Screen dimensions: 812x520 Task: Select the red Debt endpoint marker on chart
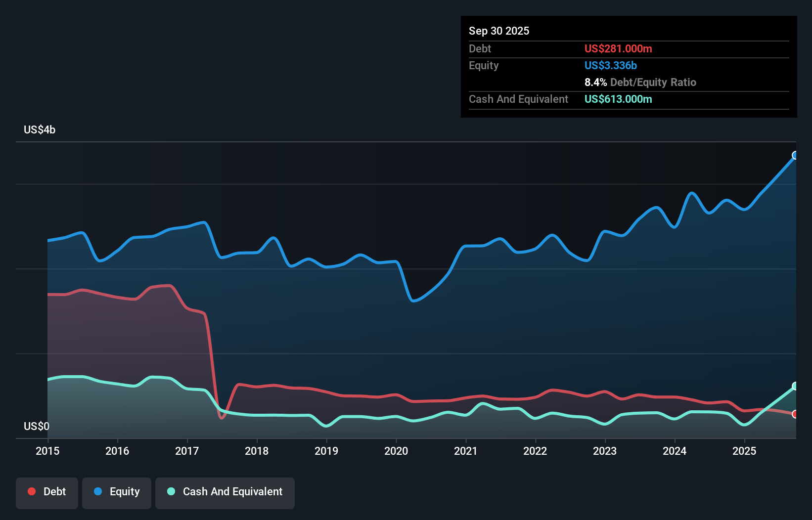tap(795, 415)
